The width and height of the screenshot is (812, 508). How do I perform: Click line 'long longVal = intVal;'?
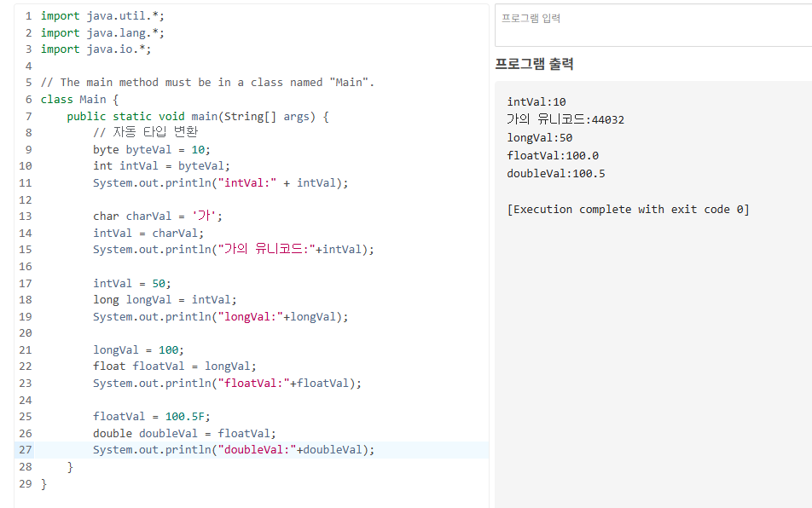coord(165,300)
